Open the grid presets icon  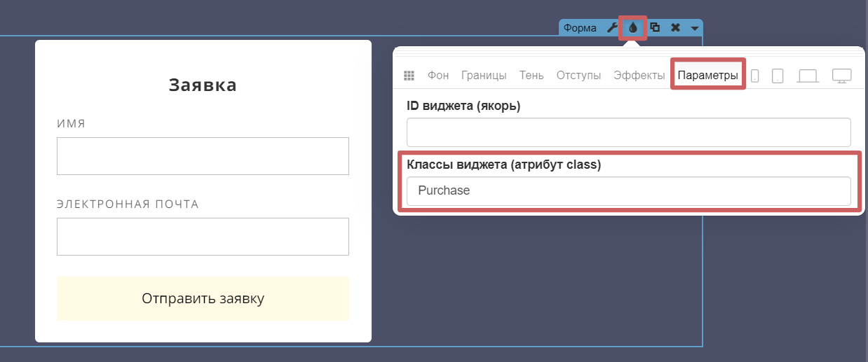coord(409,76)
